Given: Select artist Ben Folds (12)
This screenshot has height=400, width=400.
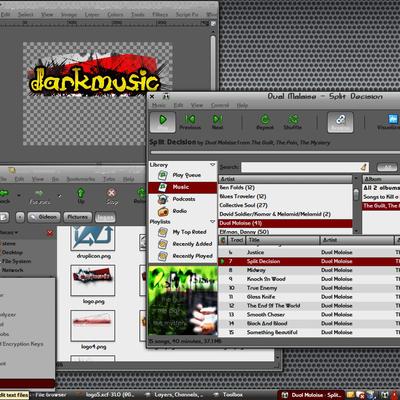Looking at the screenshot, I should [x=285, y=188].
